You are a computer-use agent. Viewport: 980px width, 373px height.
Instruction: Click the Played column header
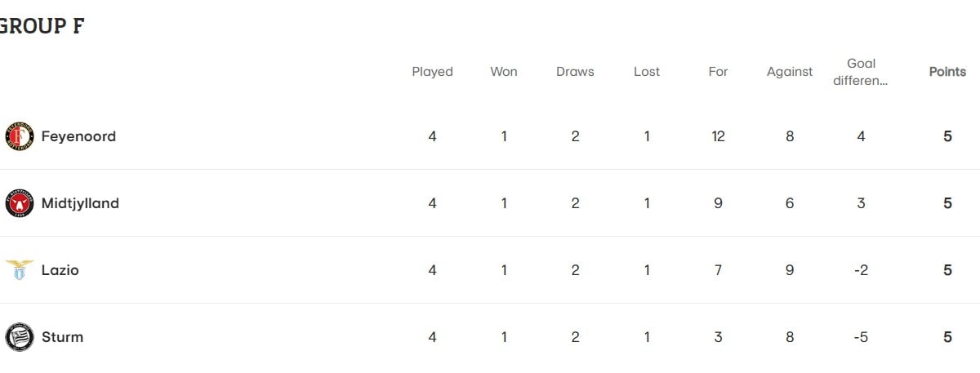(x=432, y=72)
